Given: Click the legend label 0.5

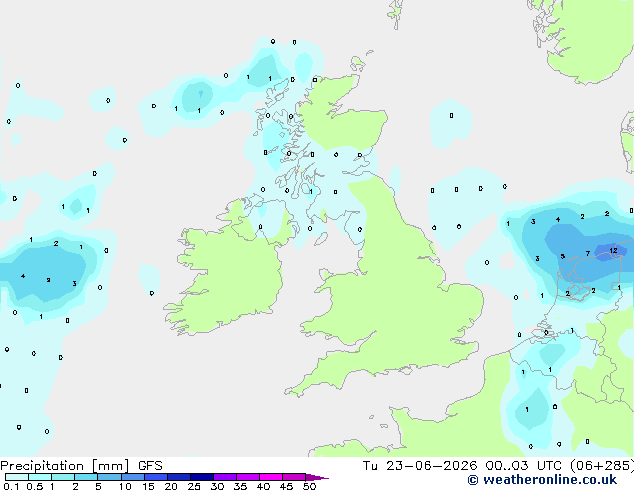Looking at the screenshot, I should coord(35,486).
